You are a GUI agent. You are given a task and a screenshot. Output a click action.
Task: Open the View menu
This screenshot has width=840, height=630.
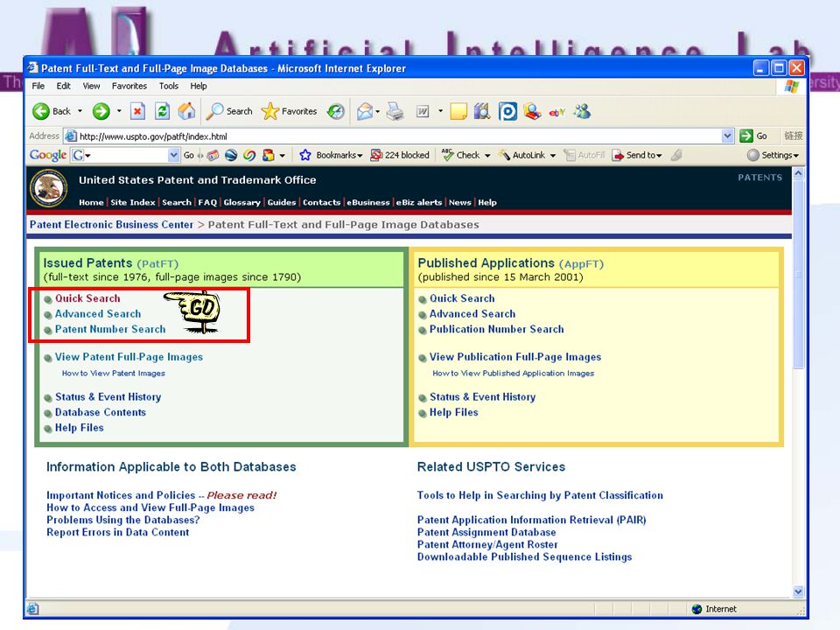click(91, 87)
